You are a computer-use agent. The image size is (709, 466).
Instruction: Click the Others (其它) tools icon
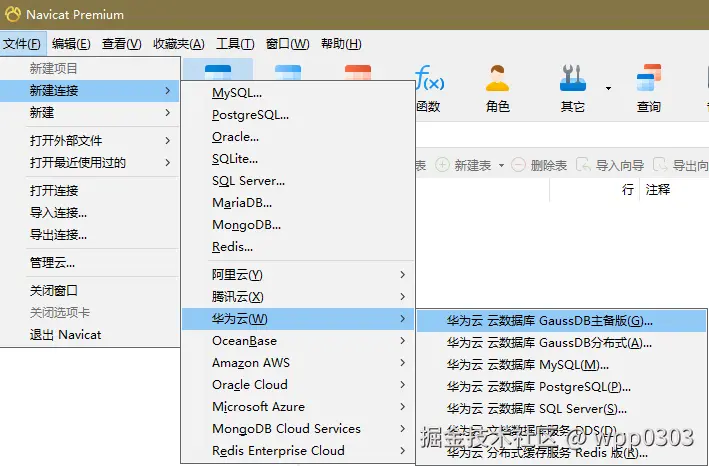tap(572, 78)
